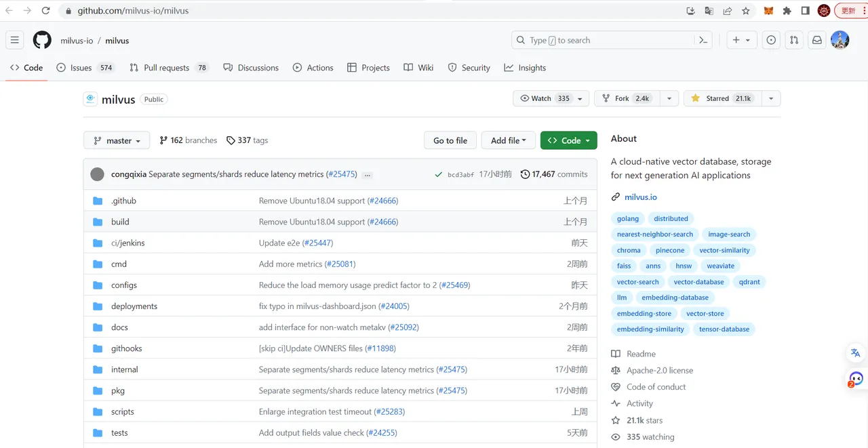Open the configs folder
This screenshot has width=868, height=448.
[124, 285]
